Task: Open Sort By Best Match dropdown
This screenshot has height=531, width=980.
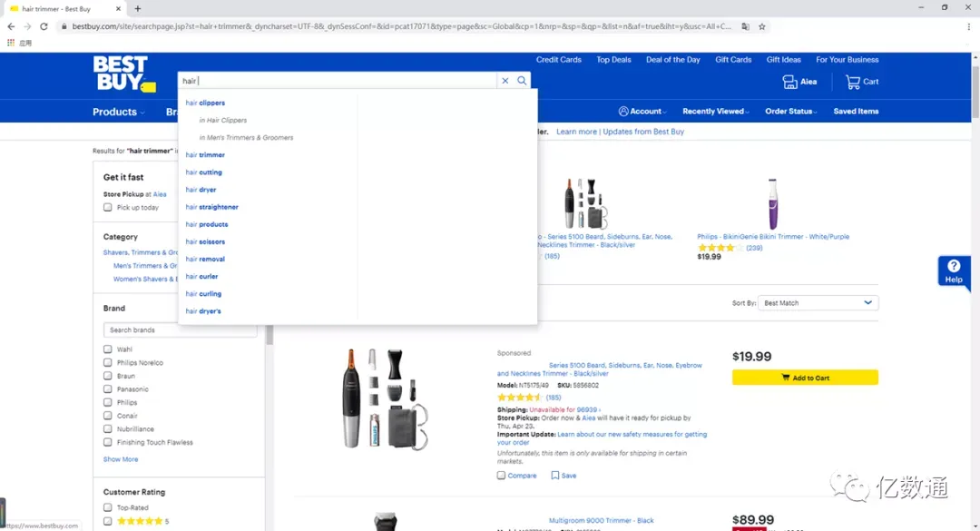Action: [818, 302]
